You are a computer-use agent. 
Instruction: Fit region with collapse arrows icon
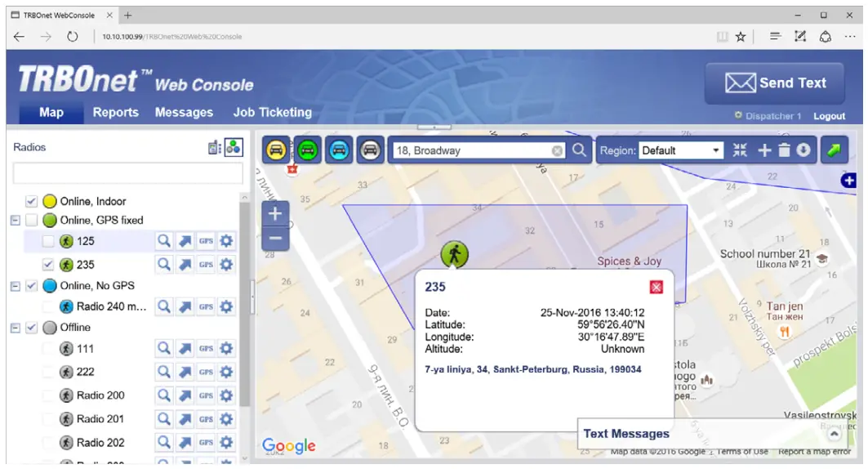click(x=740, y=150)
